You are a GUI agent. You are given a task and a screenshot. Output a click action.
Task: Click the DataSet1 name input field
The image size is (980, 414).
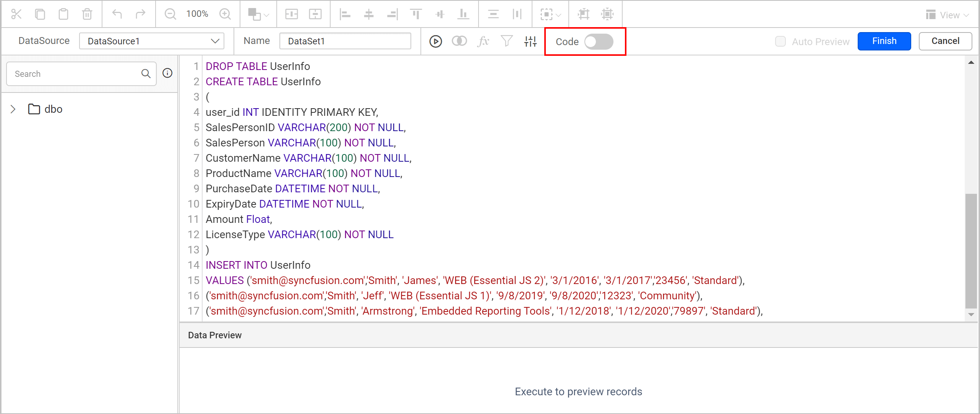[345, 41]
